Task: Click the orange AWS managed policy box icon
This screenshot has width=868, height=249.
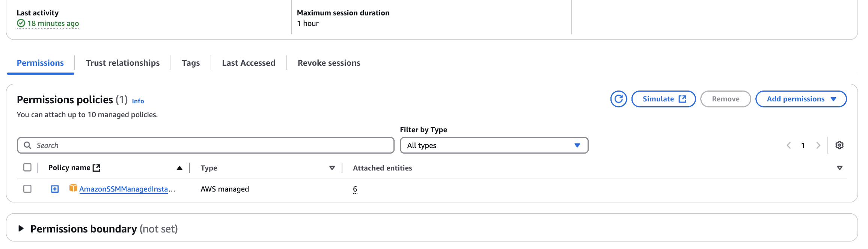Action: [x=73, y=188]
